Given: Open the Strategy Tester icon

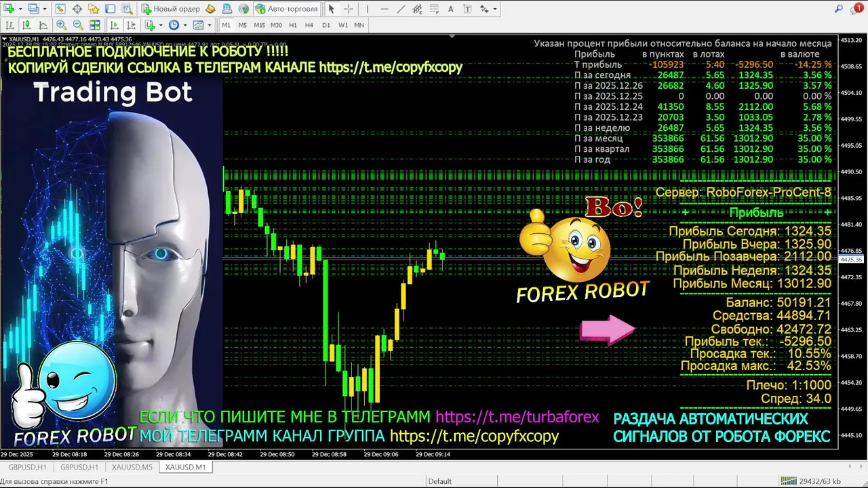Looking at the screenshot, I should [x=127, y=9].
